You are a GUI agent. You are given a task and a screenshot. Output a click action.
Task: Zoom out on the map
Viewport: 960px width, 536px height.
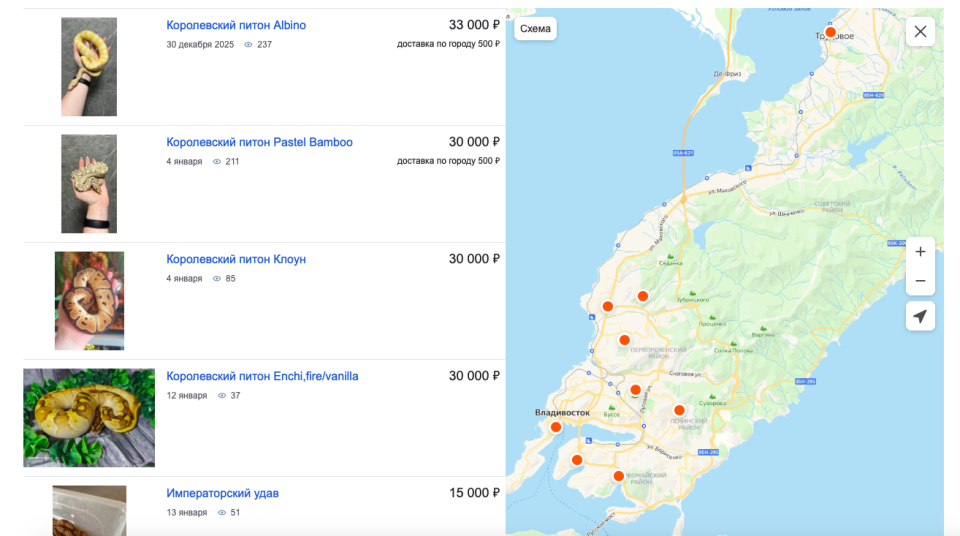click(920, 281)
